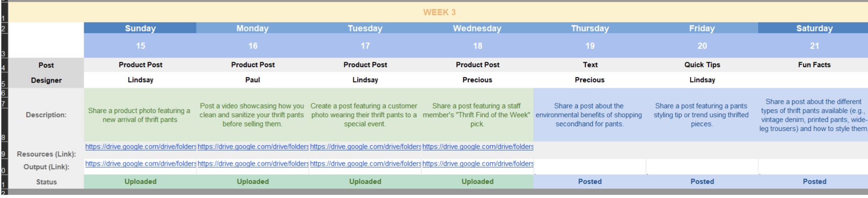The height and width of the screenshot is (198, 868).
Task: Open Monday's Resources Google Drive link
Action: coord(253,147)
